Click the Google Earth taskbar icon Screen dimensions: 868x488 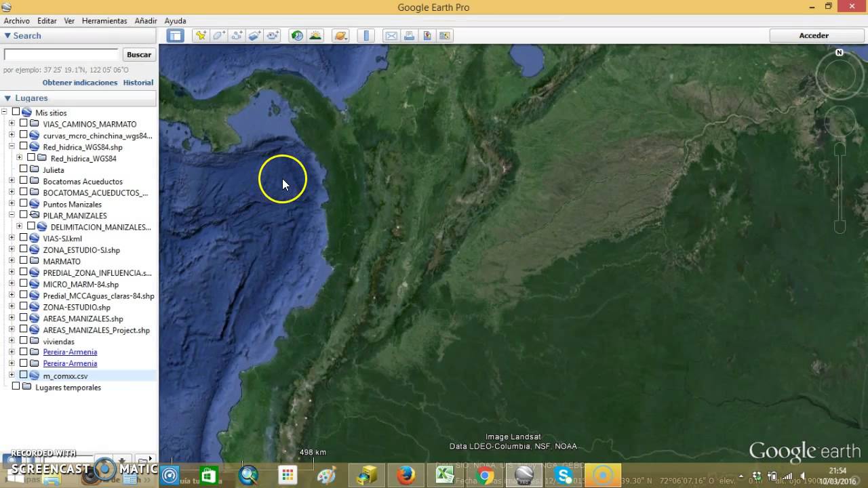(524, 476)
